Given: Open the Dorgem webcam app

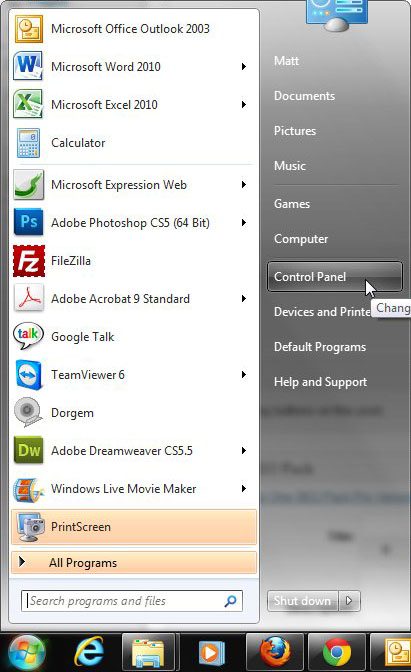Looking at the screenshot, I should pyautogui.click(x=134, y=413).
